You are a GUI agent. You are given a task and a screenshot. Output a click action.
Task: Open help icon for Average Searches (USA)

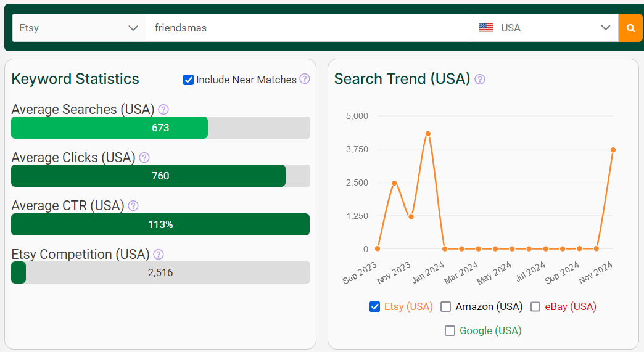pos(163,110)
